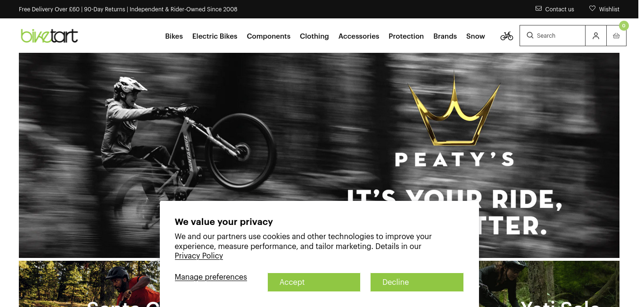Open the shopping basket icon
The height and width of the screenshot is (307, 644).
(616, 36)
